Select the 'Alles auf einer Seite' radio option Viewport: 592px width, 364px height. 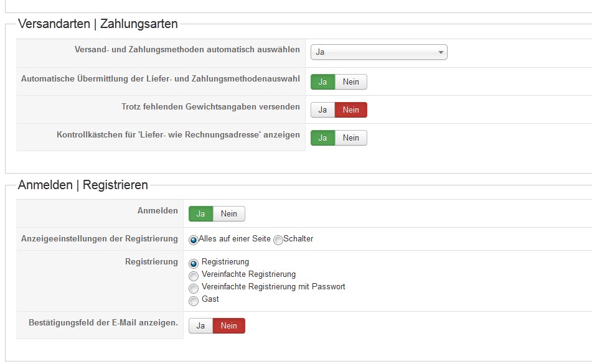(x=194, y=240)
